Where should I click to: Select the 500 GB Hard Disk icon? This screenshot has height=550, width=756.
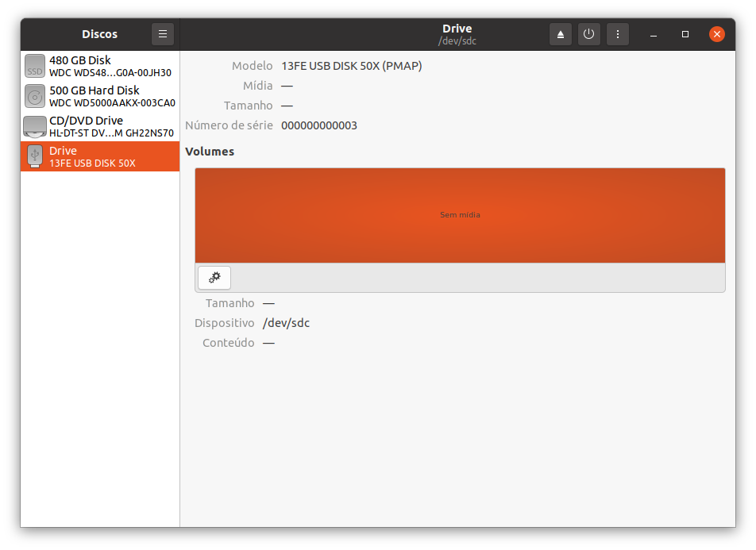(x=35, y=96)
